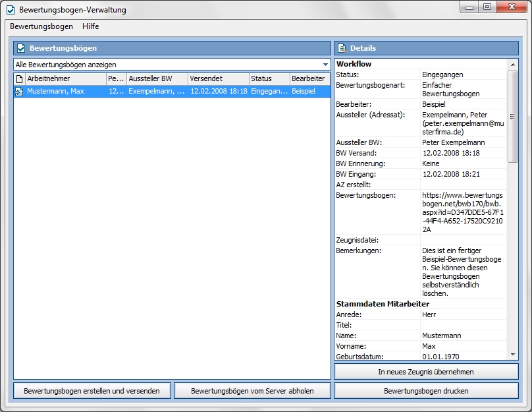Click the '12.02.2008 18:21' BW Eingang value
The height and width of the screenshot is (412, 532).
point(451,174)
